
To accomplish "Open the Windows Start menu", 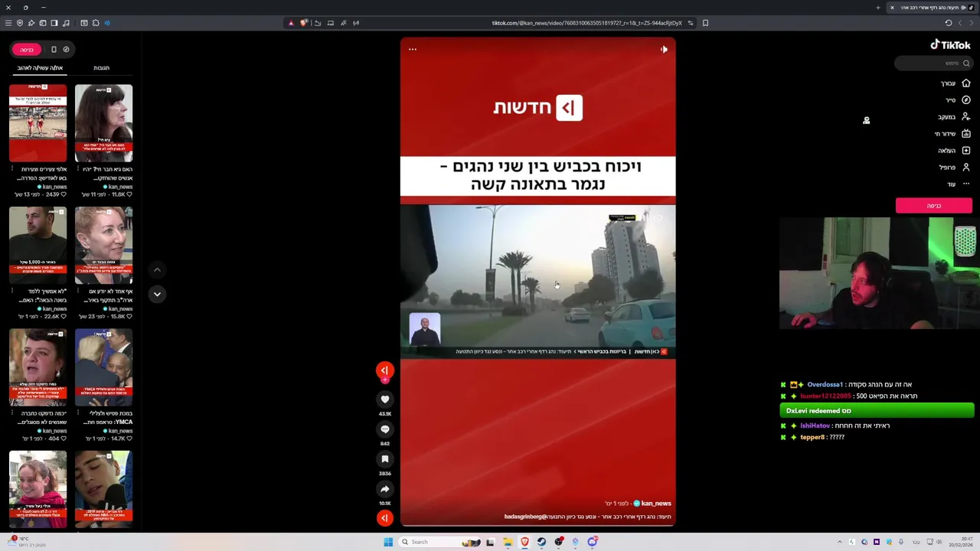I will [x=388, y=542].
